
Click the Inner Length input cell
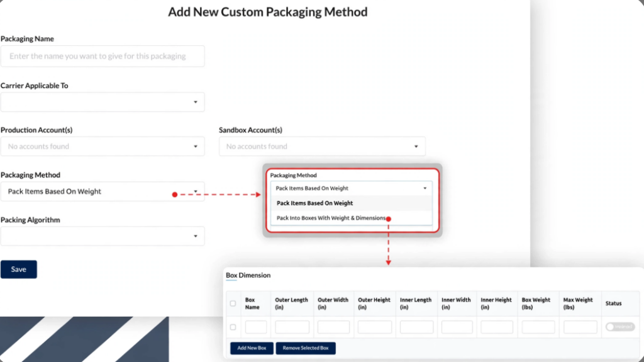pos(416,327)
